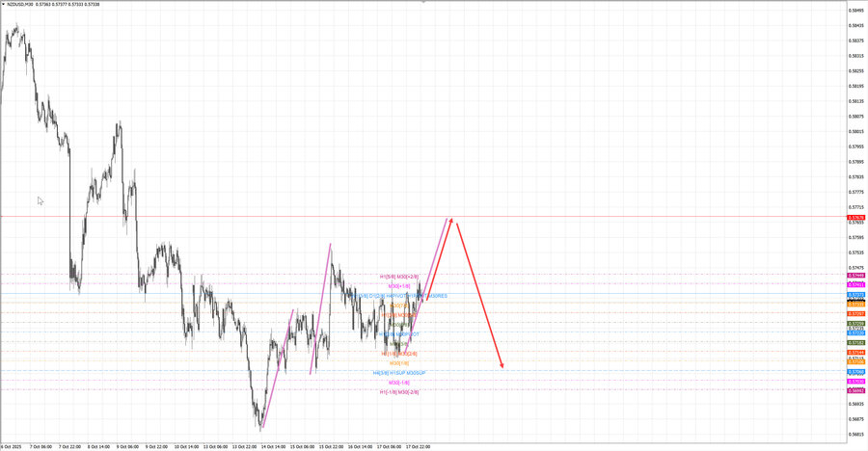
Task: Click the 14 Oct 14:00 time label
Action: pos(273,446)
